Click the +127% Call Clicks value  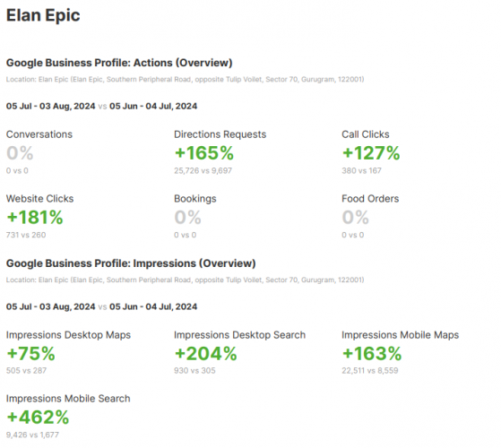coord(371,153)
